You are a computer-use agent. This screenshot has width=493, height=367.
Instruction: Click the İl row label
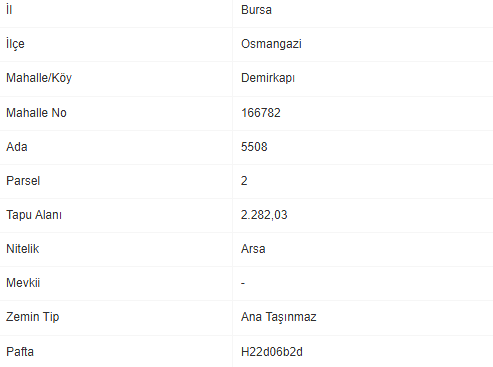point(9,9)
